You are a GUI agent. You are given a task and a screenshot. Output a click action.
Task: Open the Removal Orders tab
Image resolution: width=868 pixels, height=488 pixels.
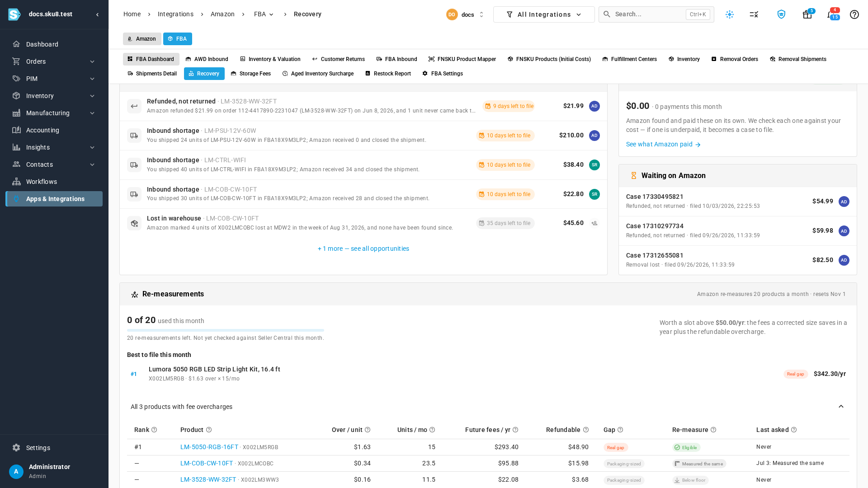point(735,59)
